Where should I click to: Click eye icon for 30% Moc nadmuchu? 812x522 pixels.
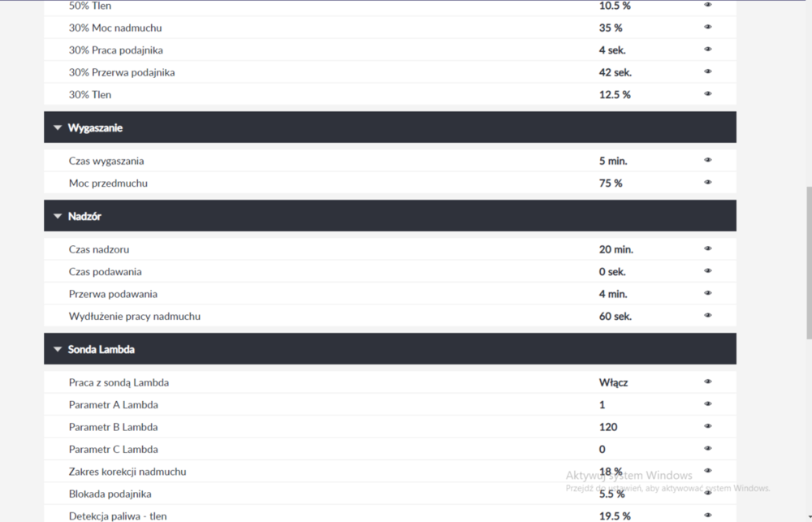(x=708, y=27)
